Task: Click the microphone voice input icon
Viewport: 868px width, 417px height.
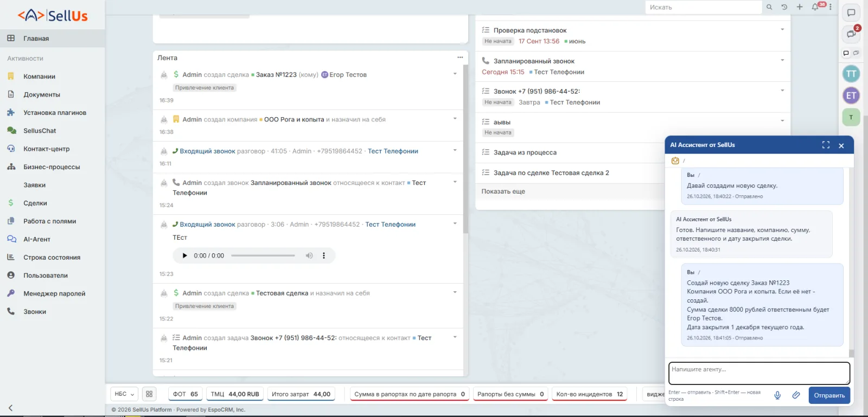Action: (x=777, y=395)
